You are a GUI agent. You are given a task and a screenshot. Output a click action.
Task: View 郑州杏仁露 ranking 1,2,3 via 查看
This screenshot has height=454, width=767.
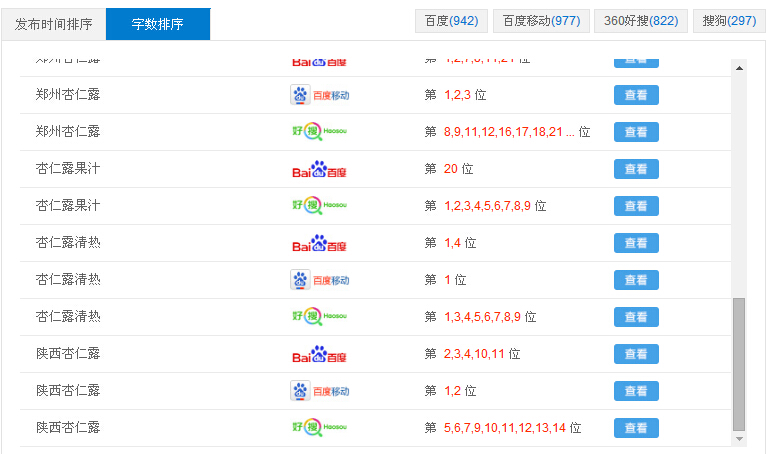point(636,95)
